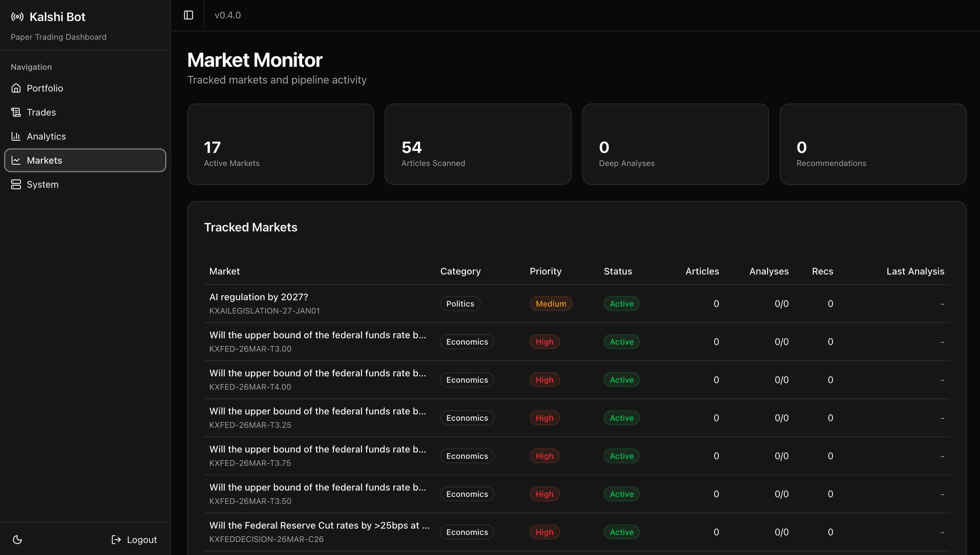Open the Portfolio navigation item
This screenshot has height=555, width=980.
(45, 88)
